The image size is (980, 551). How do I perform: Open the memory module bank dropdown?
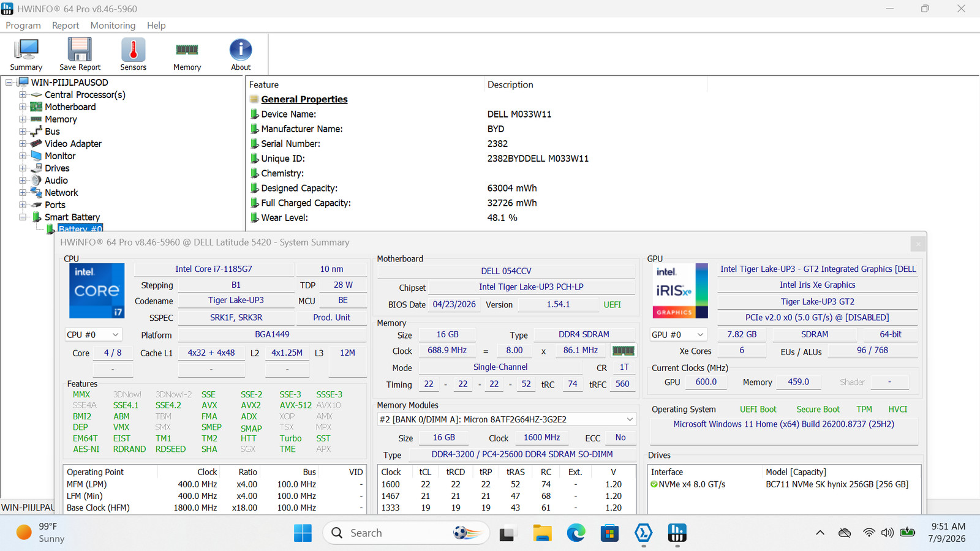pos(507,419)
